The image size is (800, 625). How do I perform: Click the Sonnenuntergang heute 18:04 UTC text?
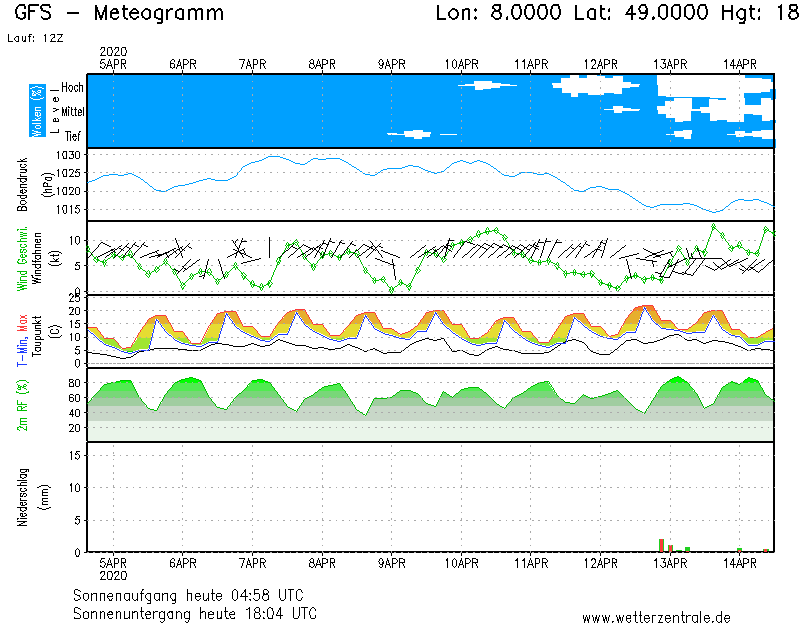pos(195,612)
